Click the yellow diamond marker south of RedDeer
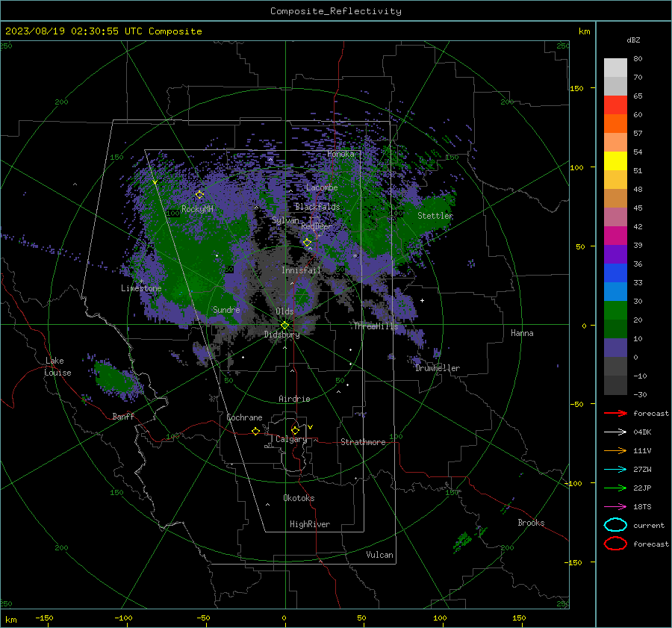This screenshot has height=628, width=672. tap(307, 243)
